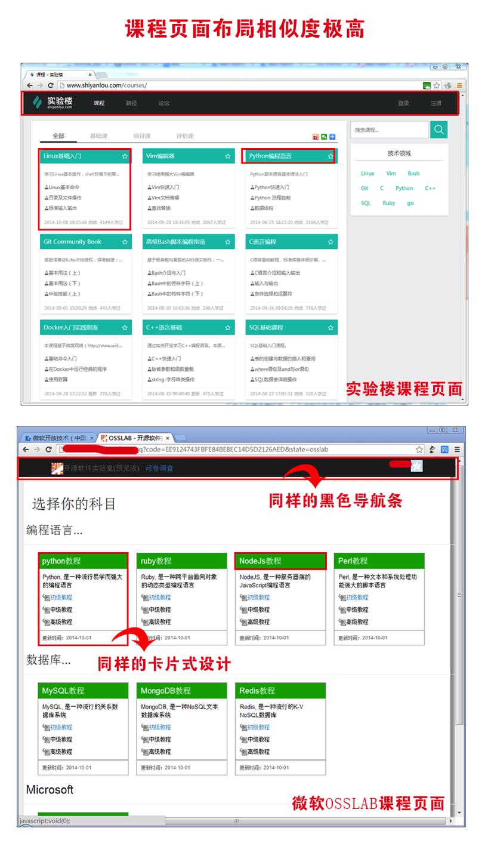Switch to the 基础课 tab
Screen dimensions: 488x868
pyautogui.click(x=98, y=136)
